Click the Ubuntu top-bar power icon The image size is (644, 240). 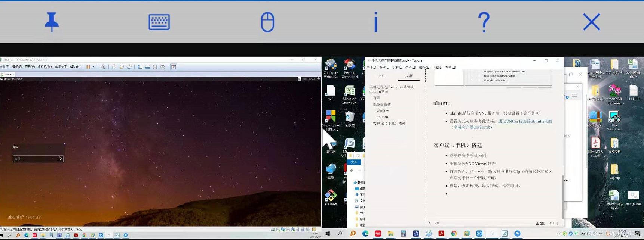click(x=318, y=79)
